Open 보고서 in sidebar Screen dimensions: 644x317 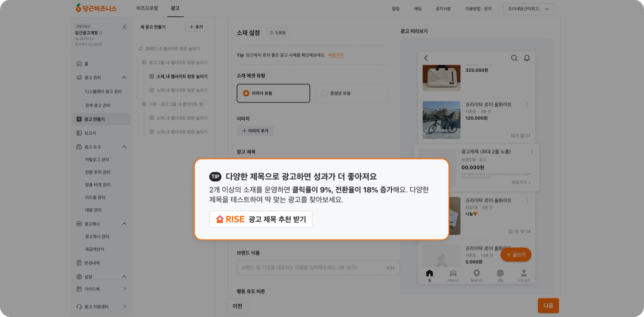(x=101, y=133)
